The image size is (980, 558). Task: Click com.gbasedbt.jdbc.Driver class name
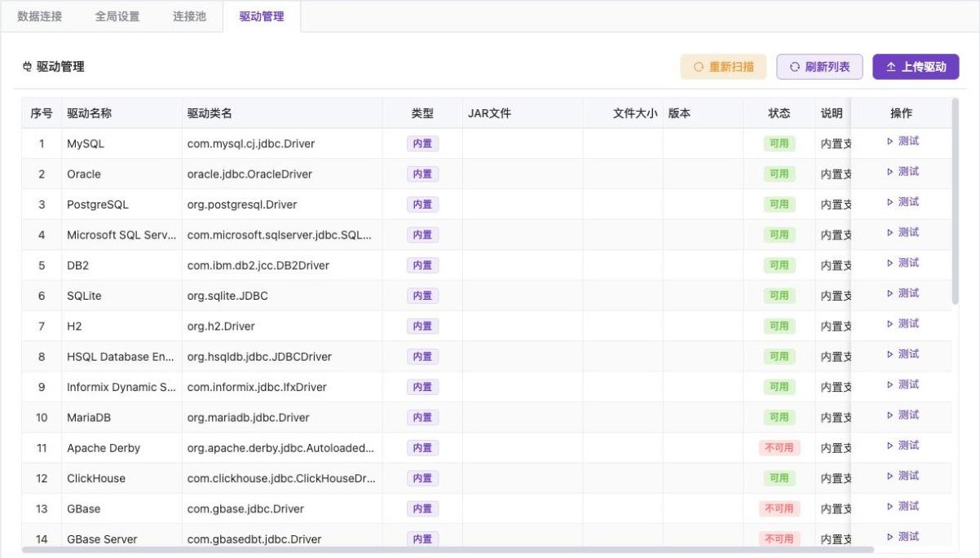[x=254, y=539]
